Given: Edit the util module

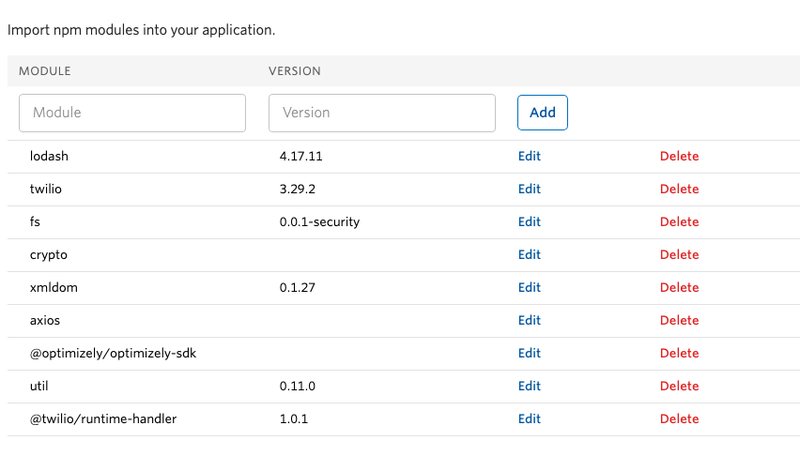Looking at the screenshot, I should point(529,386).
